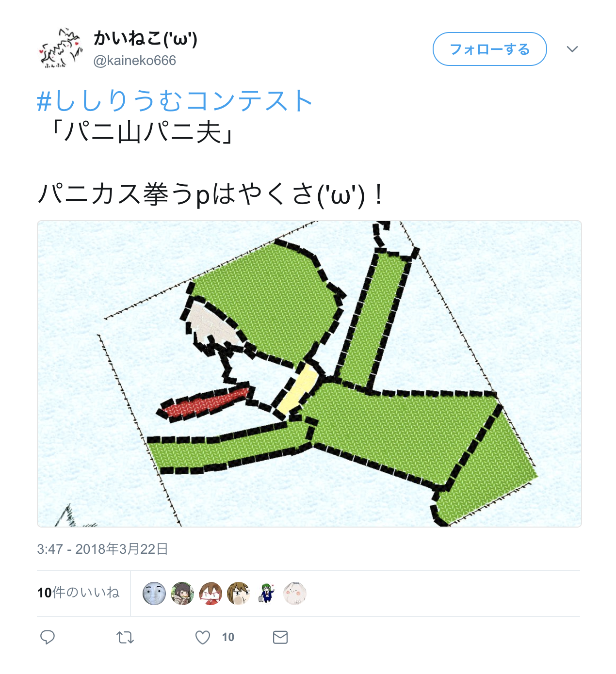Click the envelope direct message icon
Image resolution: width=616 pixels, height=674 pixels.
tap(280, 637)
